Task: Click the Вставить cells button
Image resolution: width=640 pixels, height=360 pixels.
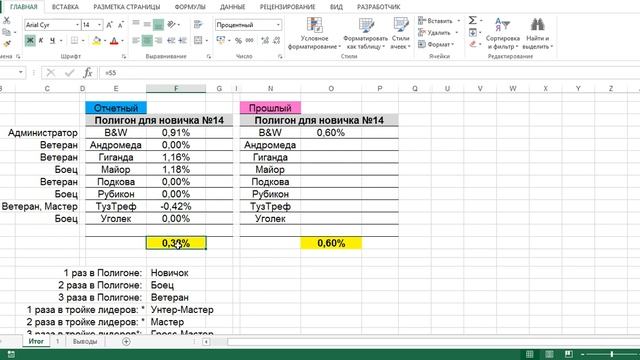Action: pyautogui.click(x=439, y=20)
